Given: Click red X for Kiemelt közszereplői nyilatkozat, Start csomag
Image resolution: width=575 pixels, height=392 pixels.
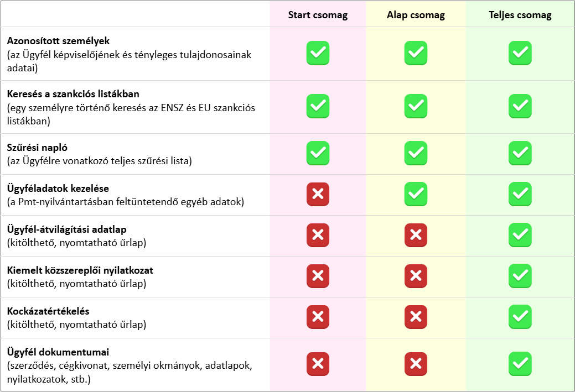Looking at the screenshot, I should 318,276.
